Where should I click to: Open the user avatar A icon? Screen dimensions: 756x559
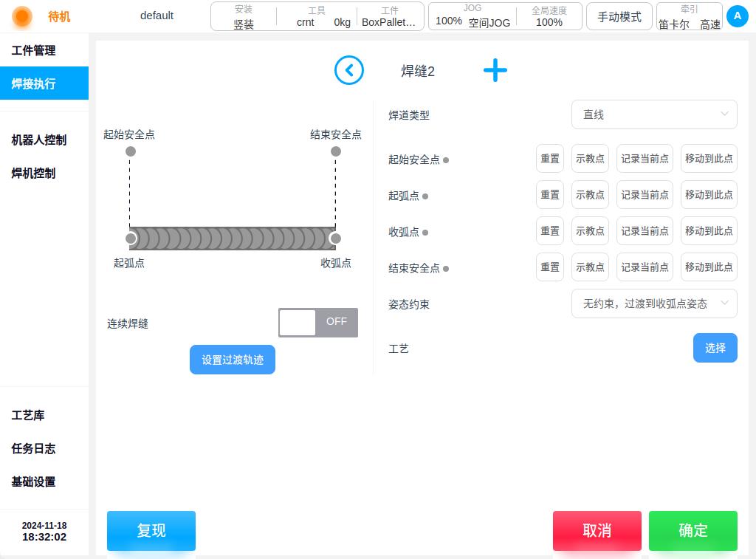click(x=738, y=16)
